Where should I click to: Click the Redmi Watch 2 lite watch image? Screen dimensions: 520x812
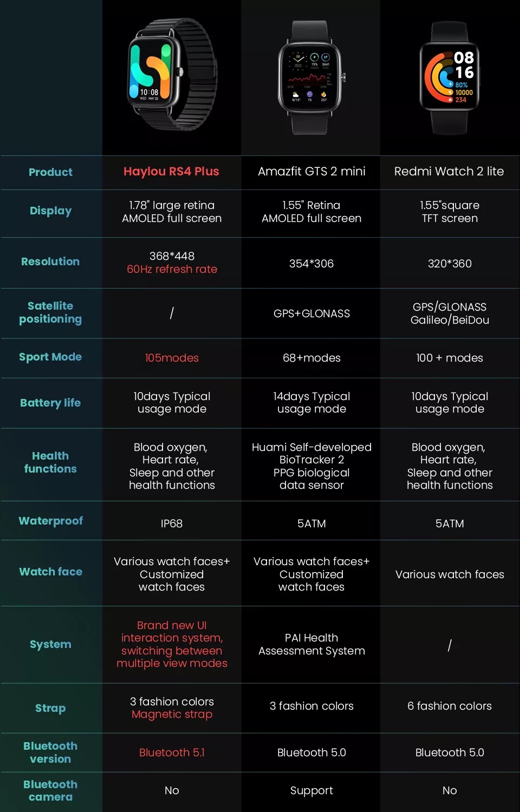(x=450, y=78)
